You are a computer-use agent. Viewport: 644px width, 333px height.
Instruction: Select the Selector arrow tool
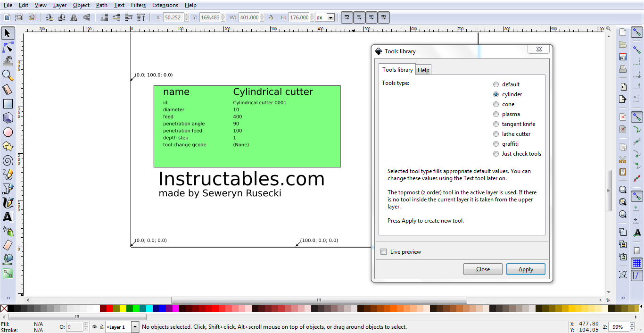(8, 33)
